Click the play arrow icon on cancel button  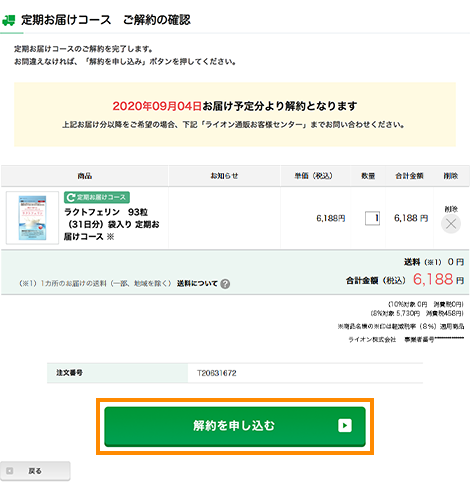[x=345, y=425]
